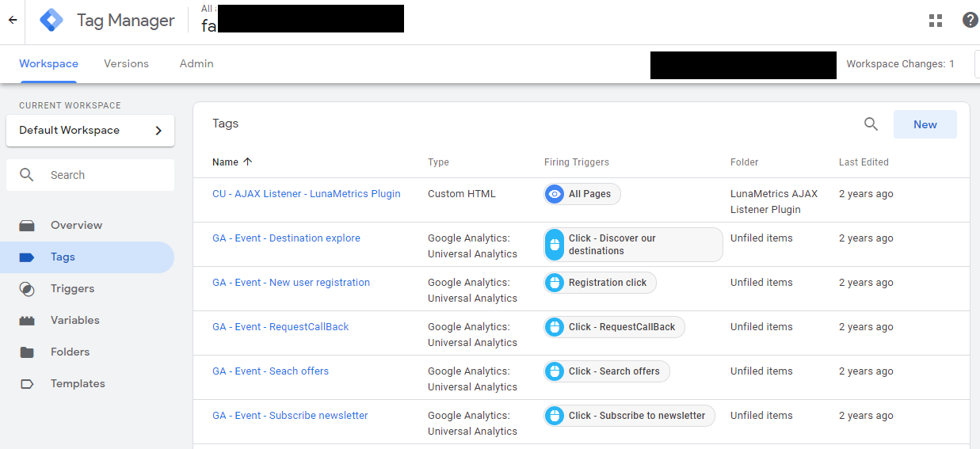Click the Triggers circle icon in sidebar
The height and width of the screenshot is (449, 980).
click(27, 289)
